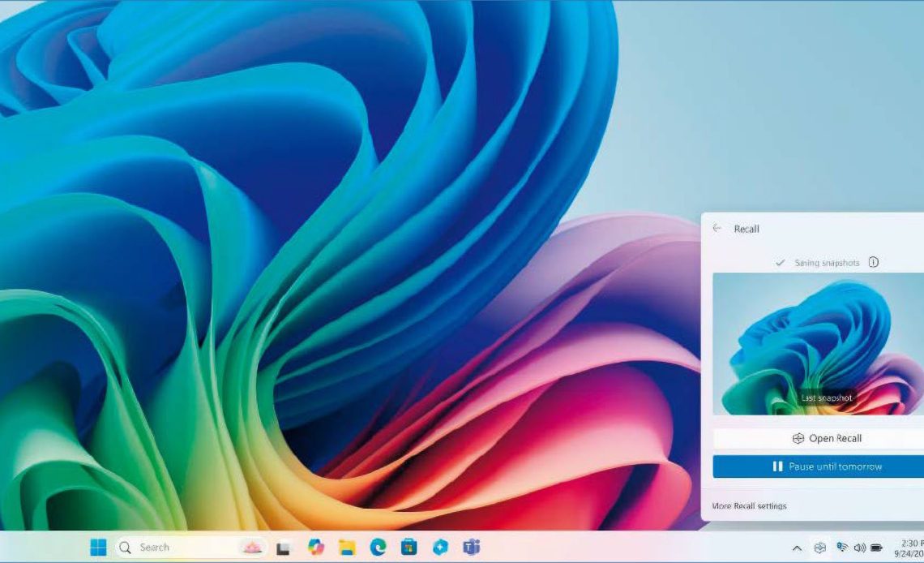Launch Microsoft Teams from the taskbar
This screenshot has height=563, width=924.
(x=472, y=548)
